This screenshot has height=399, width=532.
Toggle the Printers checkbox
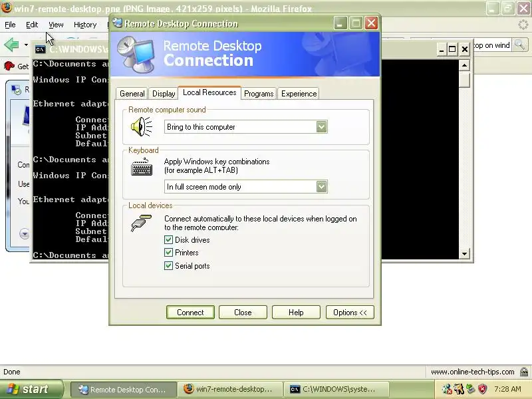tap(169, 253)
